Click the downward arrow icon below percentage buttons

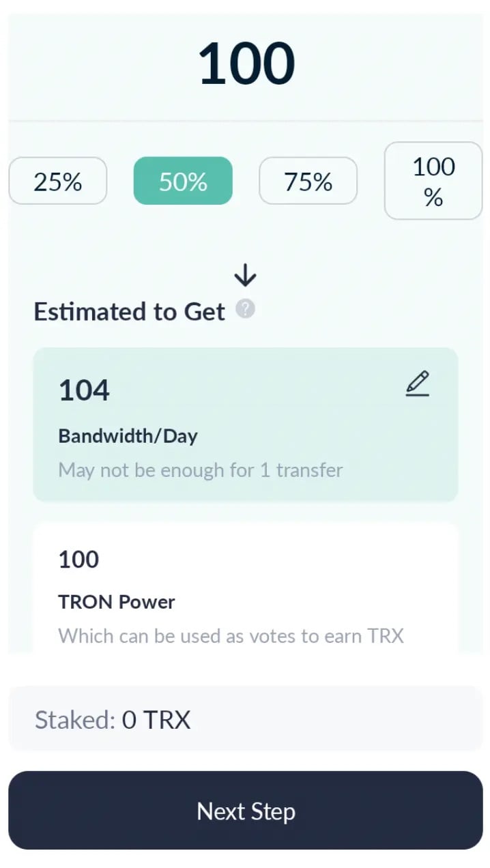245,276
